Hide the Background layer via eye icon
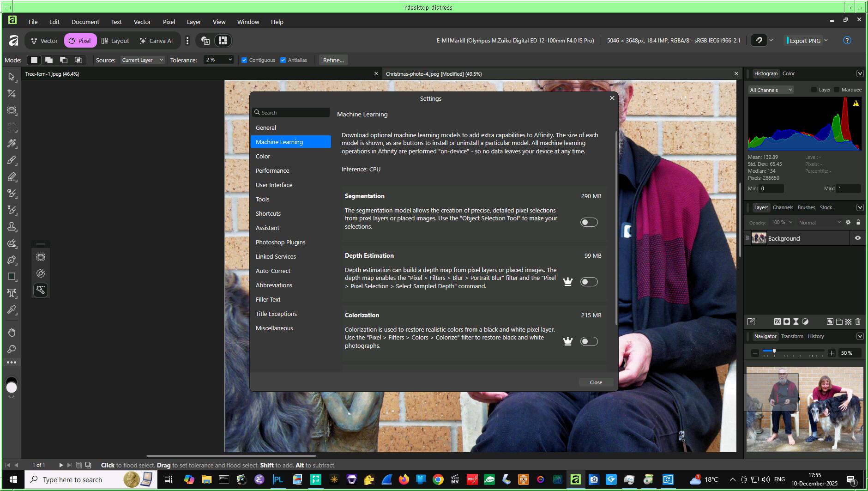 tap(857, 238)
